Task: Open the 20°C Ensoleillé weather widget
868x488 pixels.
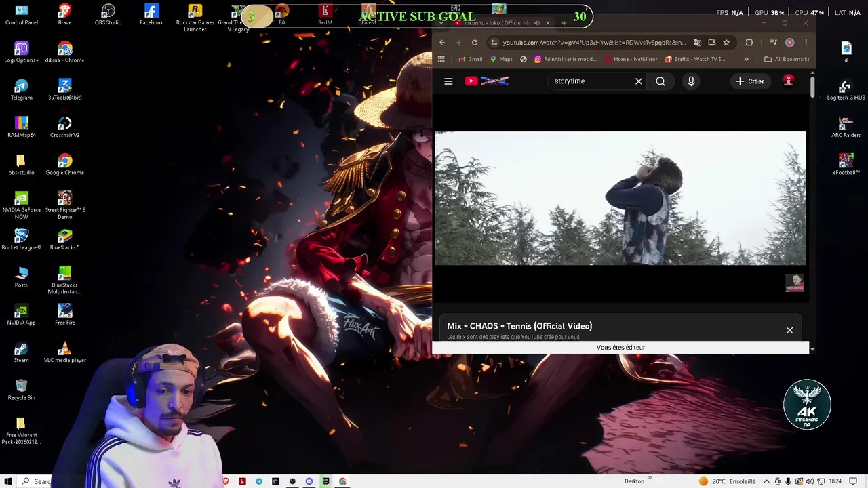Action: [x=727, y=481]
